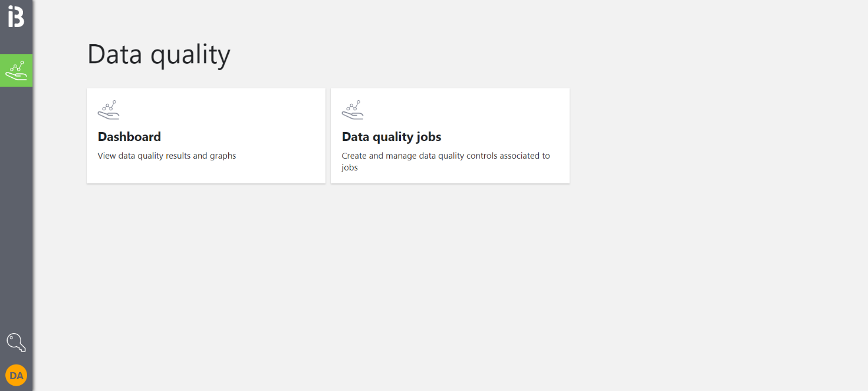
Task: Open the DA user avatar menu
Action: (16, 375)
